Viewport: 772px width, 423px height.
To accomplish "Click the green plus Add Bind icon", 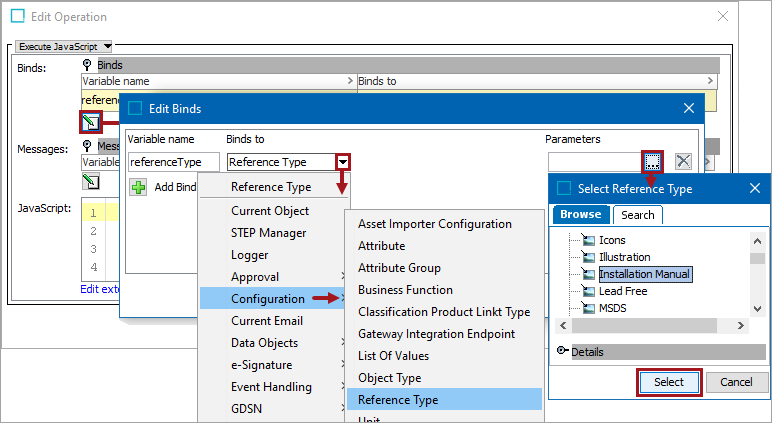I will click(x=138, y=187).
